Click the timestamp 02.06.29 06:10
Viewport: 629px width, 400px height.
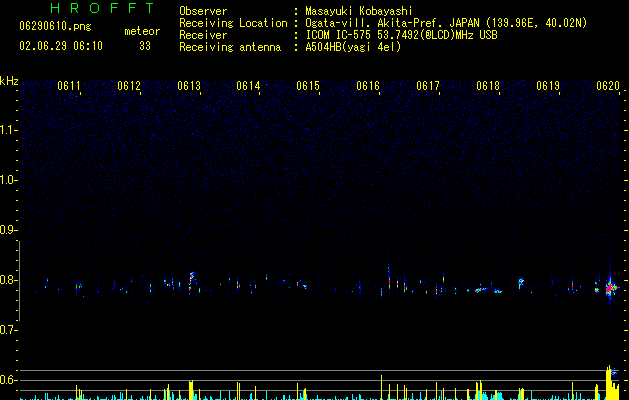[x=61, y=46]
